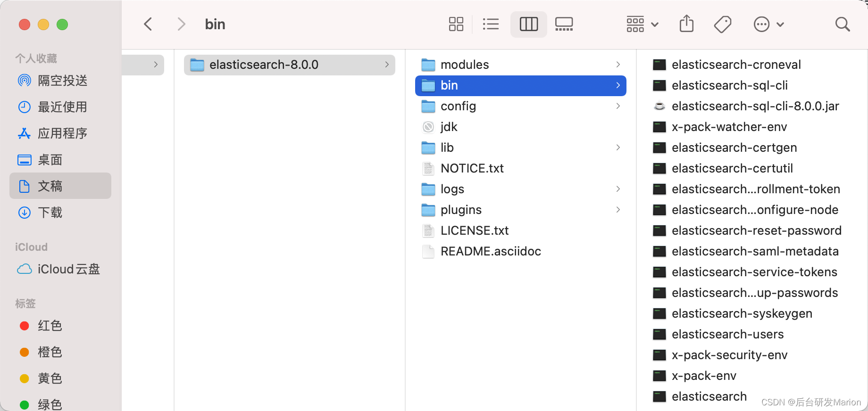Select the 绿色 green tag

click(60, 404)
